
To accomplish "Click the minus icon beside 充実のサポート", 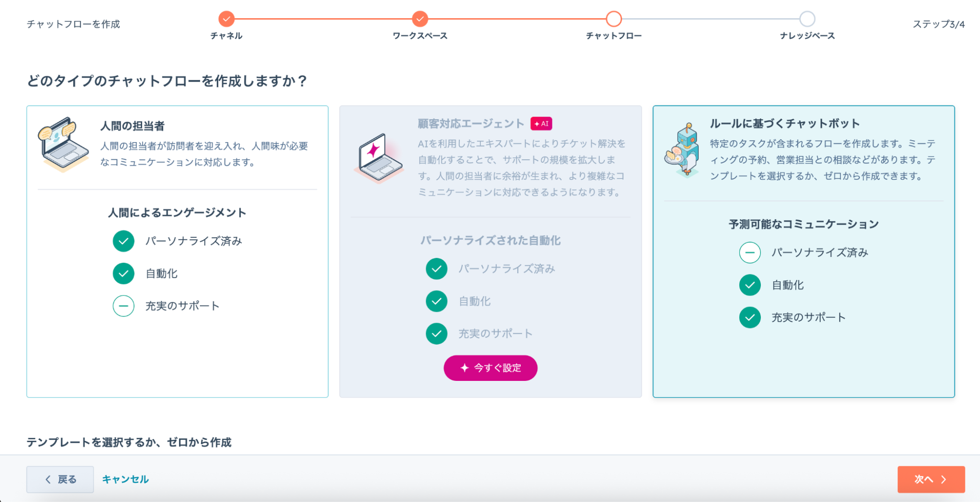I will (x=124, y=306).
